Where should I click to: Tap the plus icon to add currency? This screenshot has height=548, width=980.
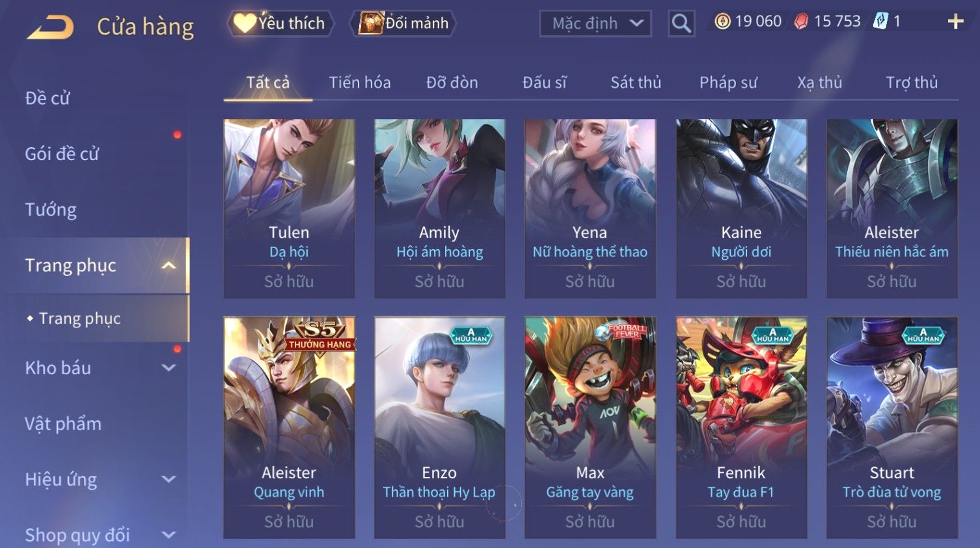[x=955, y=21]
